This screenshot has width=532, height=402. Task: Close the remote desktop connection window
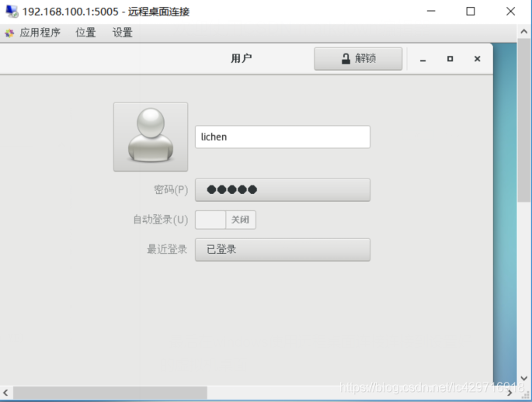510,11
